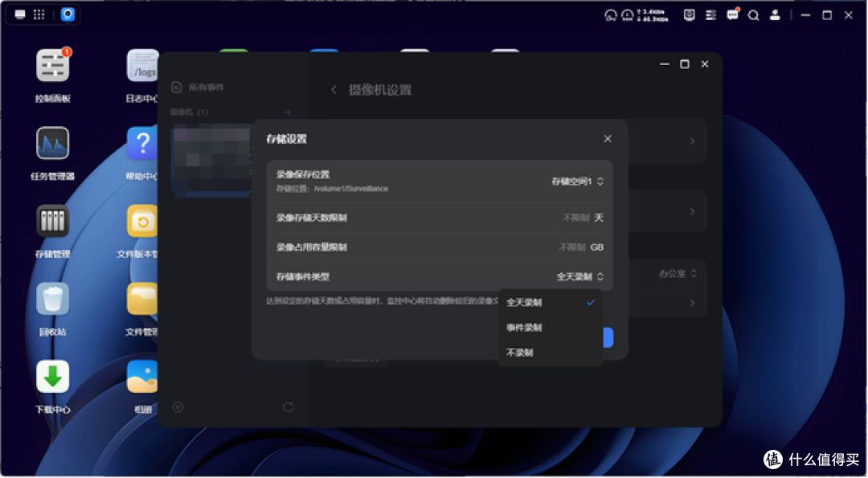Close the 存储设置 dialog

pos(608,139)
